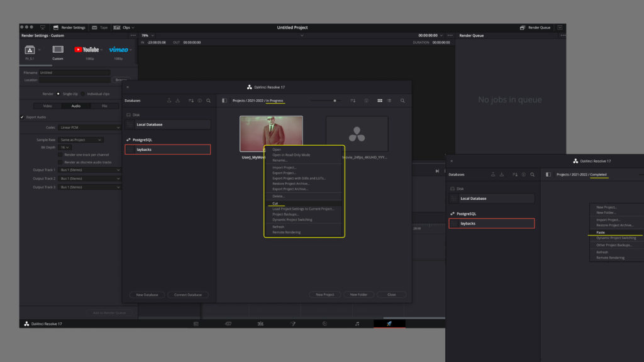Open the Fusion page wand icon
The width and height of the screenshot is (644, 362).
pyautogui.click(x=293, y=324)
